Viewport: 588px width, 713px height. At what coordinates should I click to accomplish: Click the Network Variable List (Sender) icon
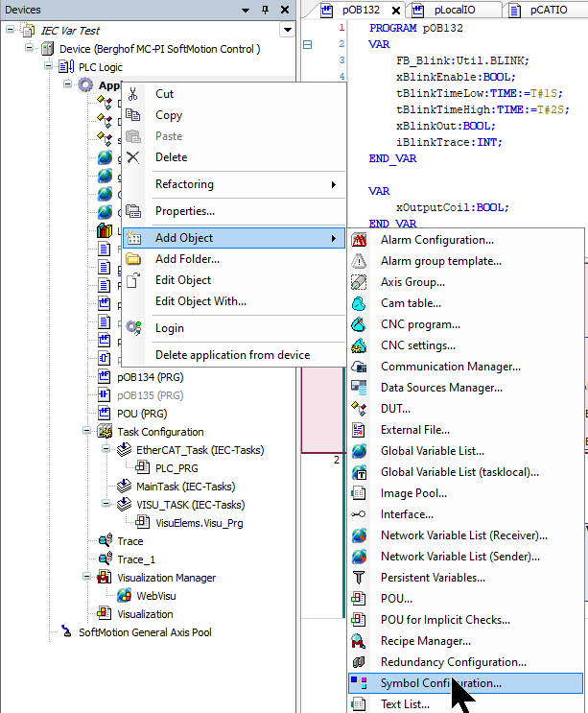(x=359, y=557)
